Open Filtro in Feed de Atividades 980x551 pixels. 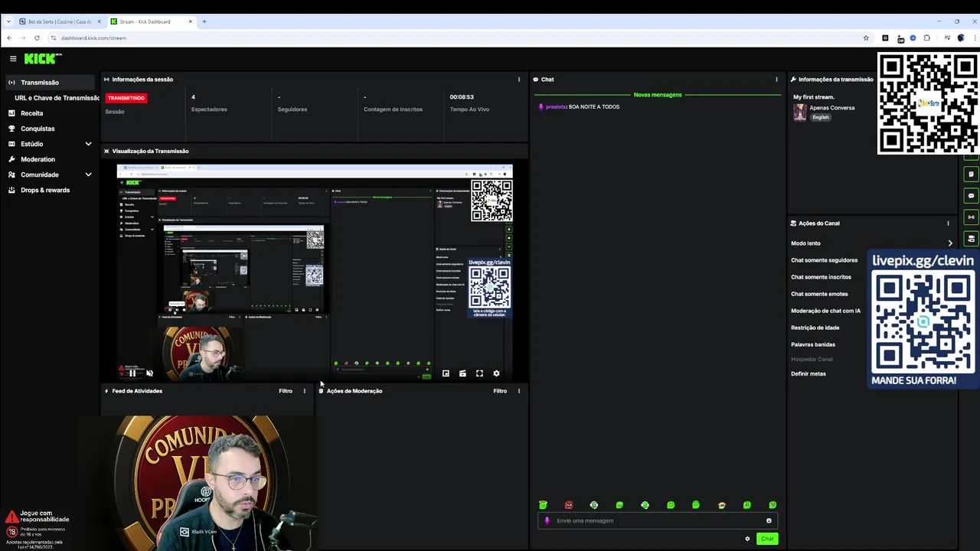pyautogui.click(x=286, y=391)
